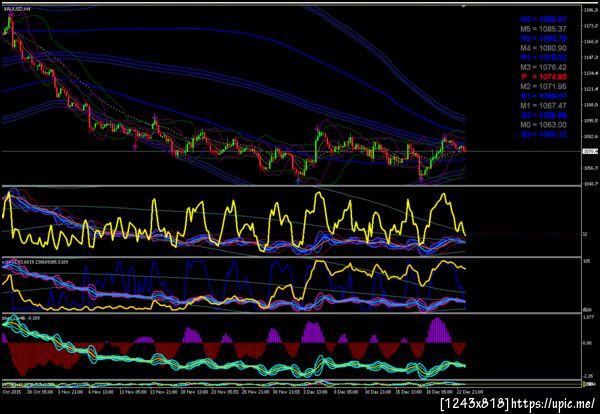Select the 13 Nov 21:00 time axis label
Viewport: 600px width, 414px height.
pyautogui.click(x=163, y=392)
